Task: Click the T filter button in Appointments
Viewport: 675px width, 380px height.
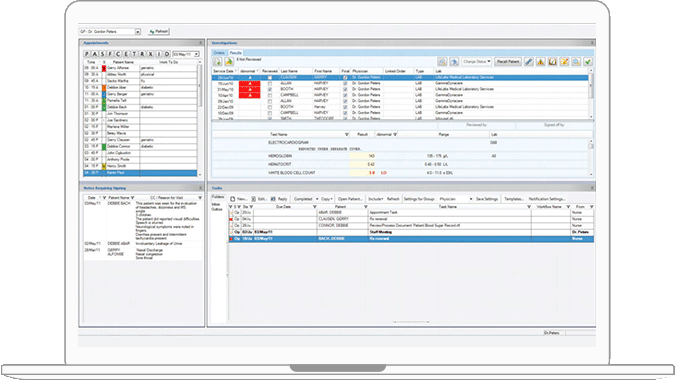Action: tap(134, 54)
